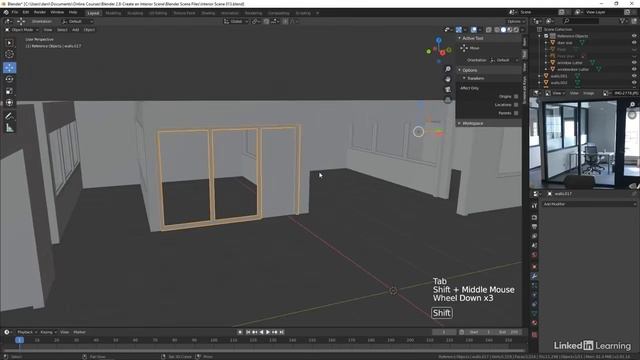Select the Select Box tool
The width and height of the screenshot is (640, 360).
9,42
